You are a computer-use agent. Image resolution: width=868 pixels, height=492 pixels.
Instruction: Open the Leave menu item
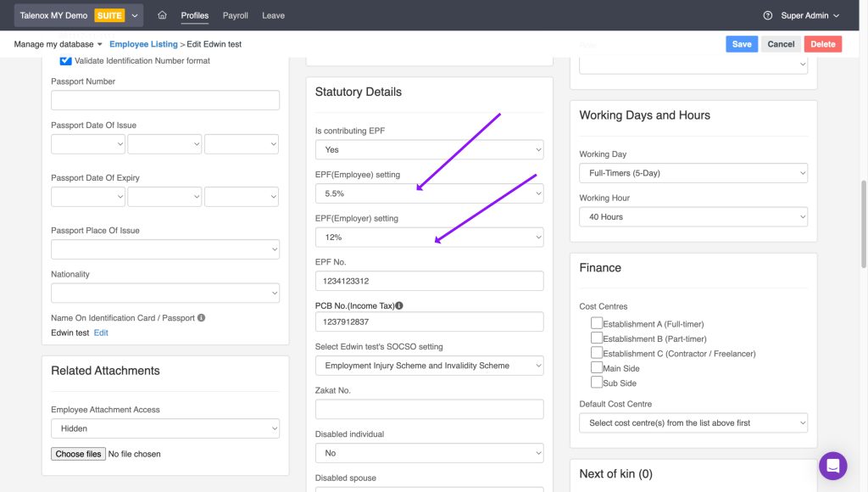(x=273, y=15)
